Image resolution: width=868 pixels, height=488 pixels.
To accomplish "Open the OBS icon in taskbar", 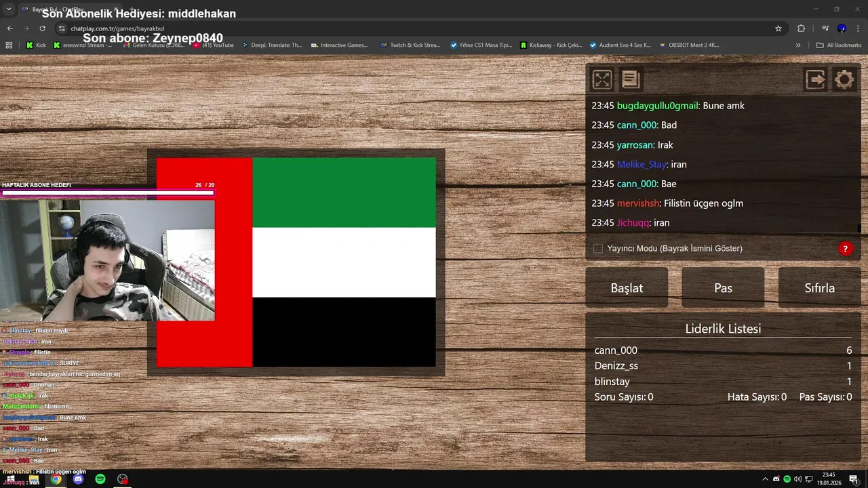I will 123,479.
